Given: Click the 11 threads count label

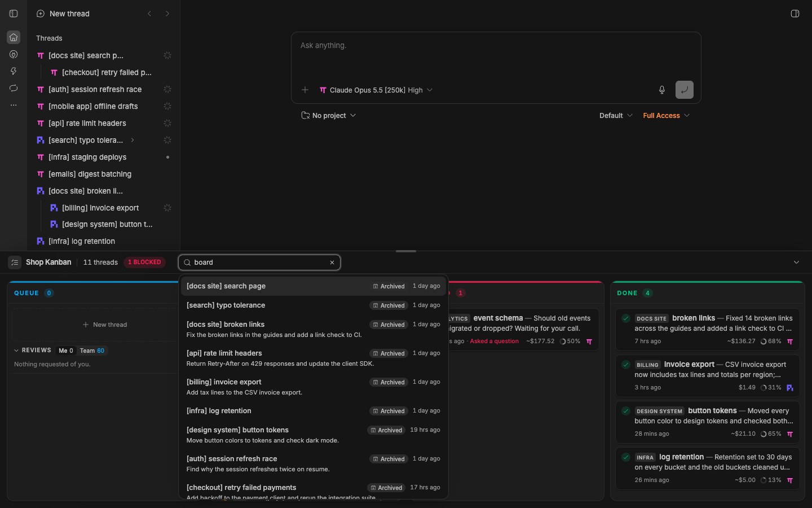Looking at the screenshot, I should coord(100,262).
